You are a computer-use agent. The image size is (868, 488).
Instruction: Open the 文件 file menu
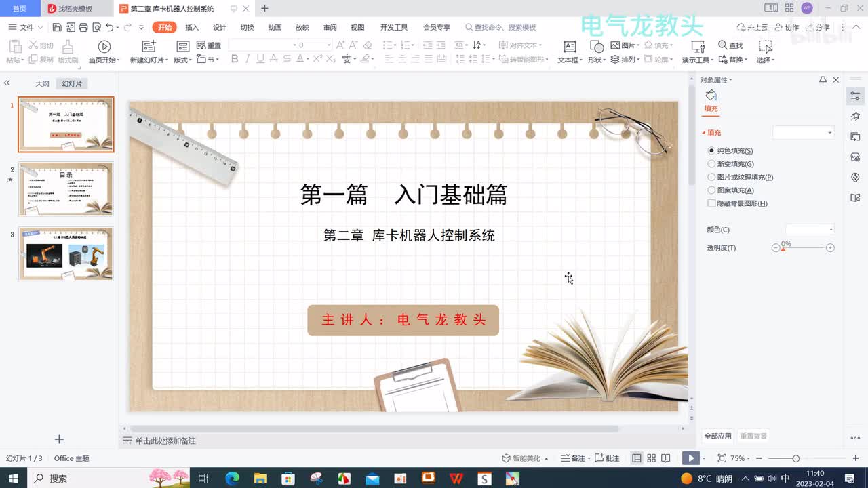26,27
